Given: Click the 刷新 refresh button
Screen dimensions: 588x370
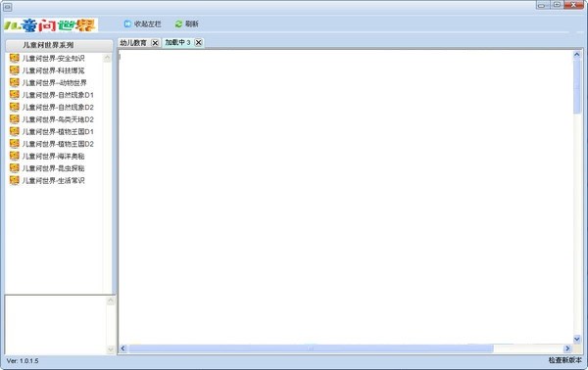Looking at the screenshot, I should [x=187, y=23].
